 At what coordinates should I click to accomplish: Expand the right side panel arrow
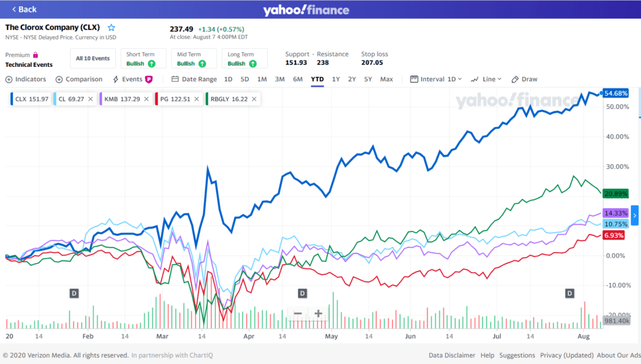pos(635,215)
